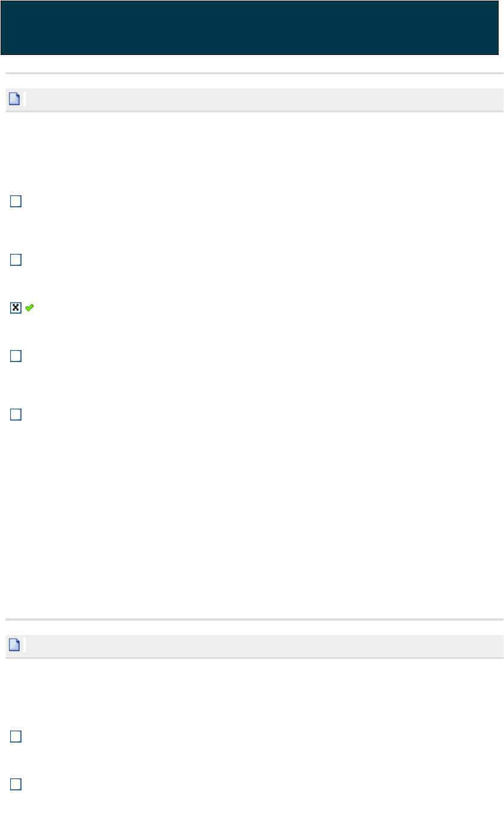Image resolution: width=504 pixels, height=825 pixels.
Task: Uncheck the X-marked checkbox with green tick
Action: (16, 308)
